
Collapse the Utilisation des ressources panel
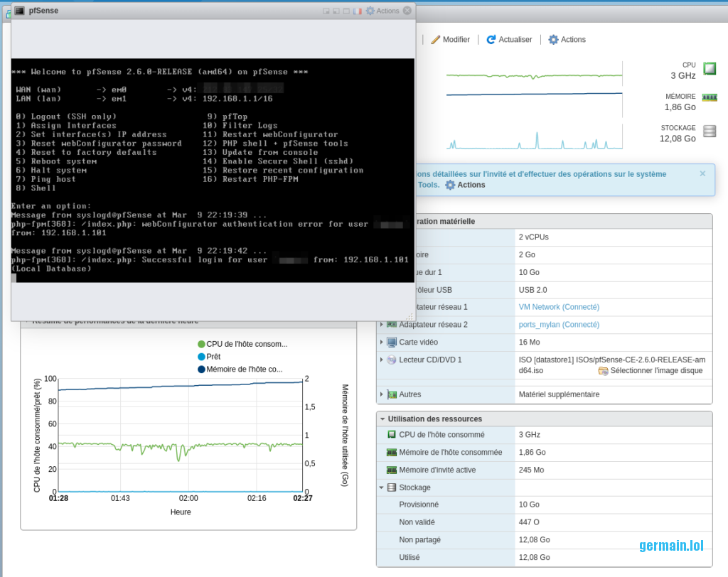click(x=382, y=419)
